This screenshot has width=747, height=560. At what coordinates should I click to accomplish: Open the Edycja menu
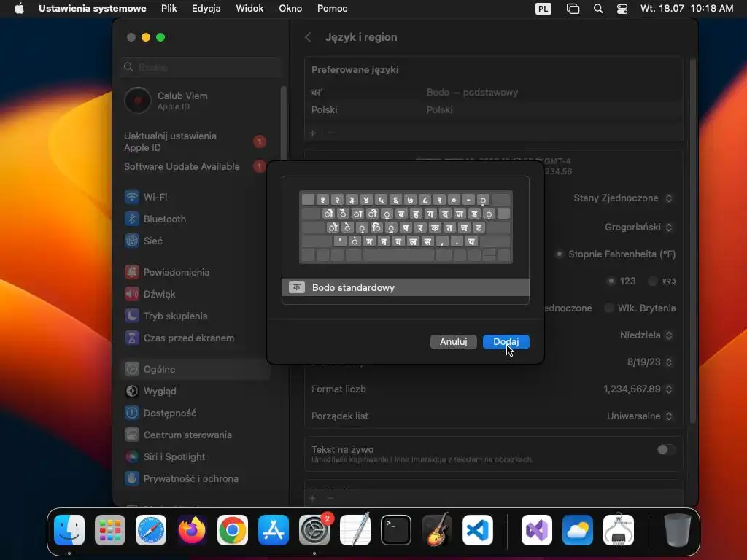point(206,9)
